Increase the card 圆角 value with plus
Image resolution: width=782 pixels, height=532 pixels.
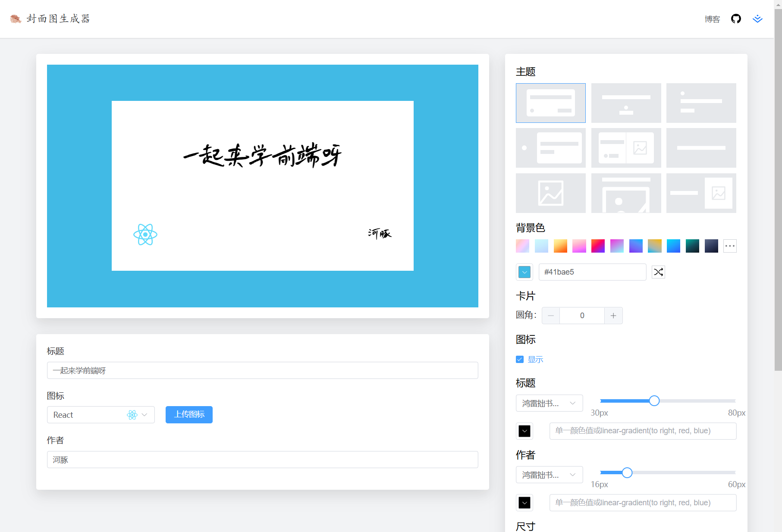coord(613,316)
